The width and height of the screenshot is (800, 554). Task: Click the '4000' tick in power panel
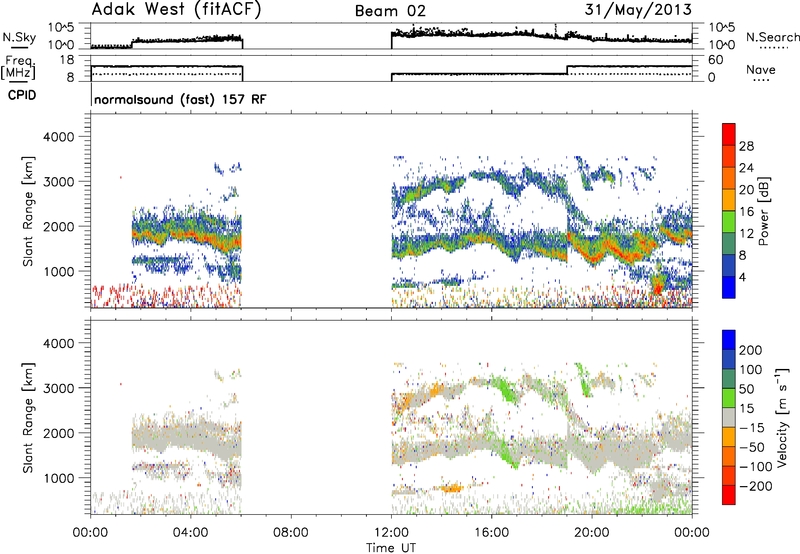[59, 137]
